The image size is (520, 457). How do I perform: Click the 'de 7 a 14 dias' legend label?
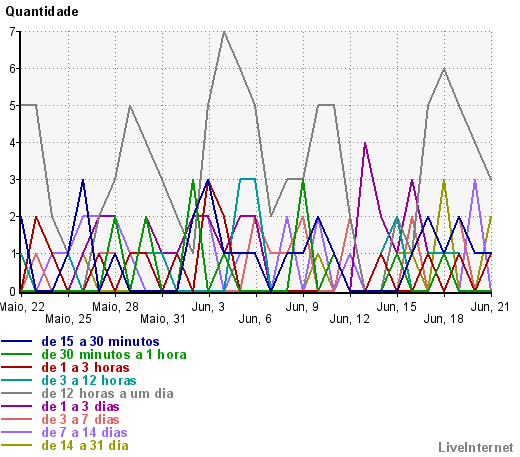pyautogui.click(x=84, y=433)
